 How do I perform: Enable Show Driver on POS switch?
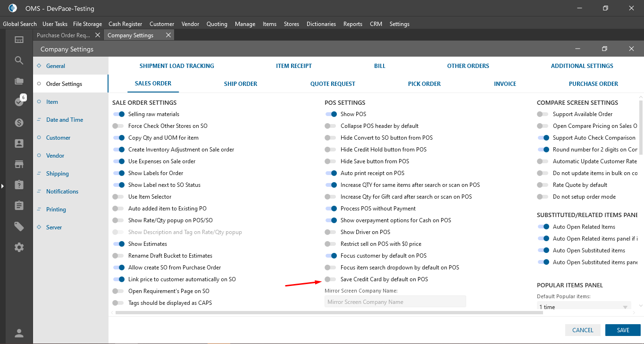(331, 232)
